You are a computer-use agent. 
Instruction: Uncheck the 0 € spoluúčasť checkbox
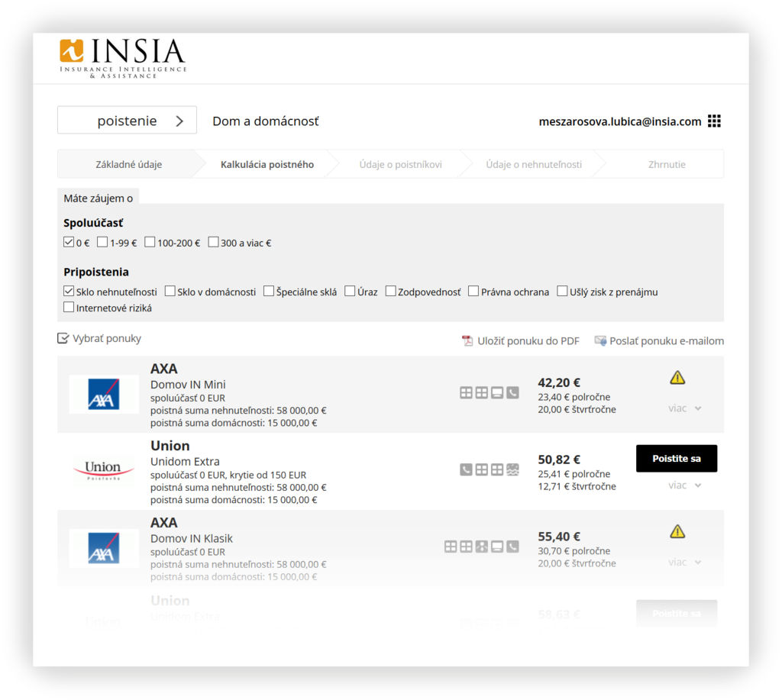pyautogui.click(x=69, y=242)
